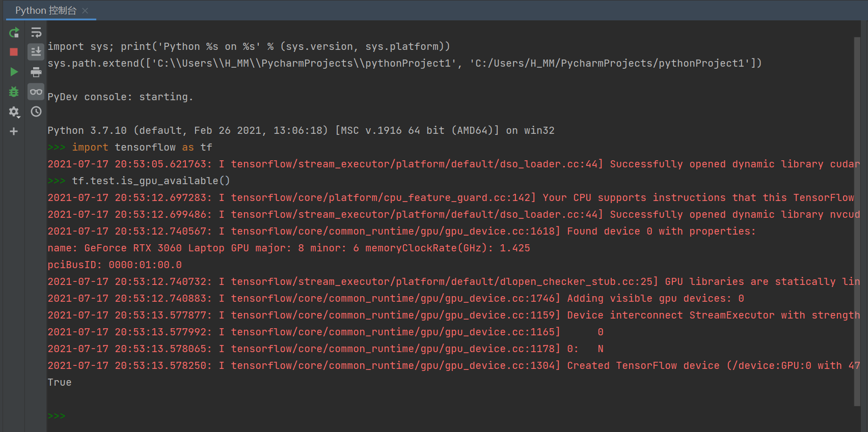Execute current statement in console
The image size is (868, 432).
14,71
